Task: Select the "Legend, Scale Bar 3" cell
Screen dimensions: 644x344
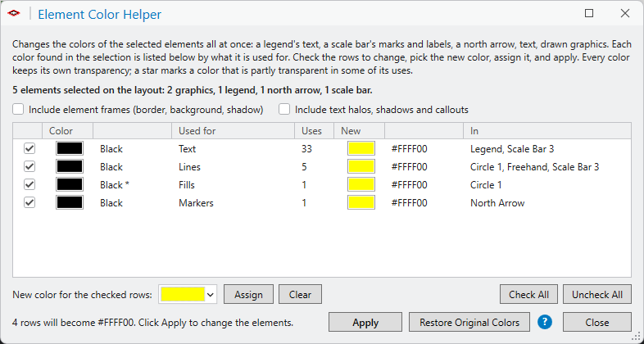Action: [512, 149]
